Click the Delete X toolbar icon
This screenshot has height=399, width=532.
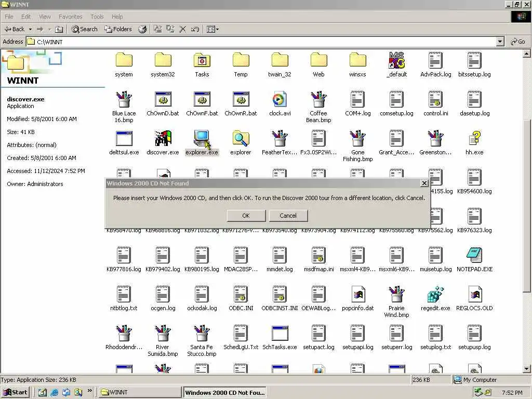coord(182,29)
